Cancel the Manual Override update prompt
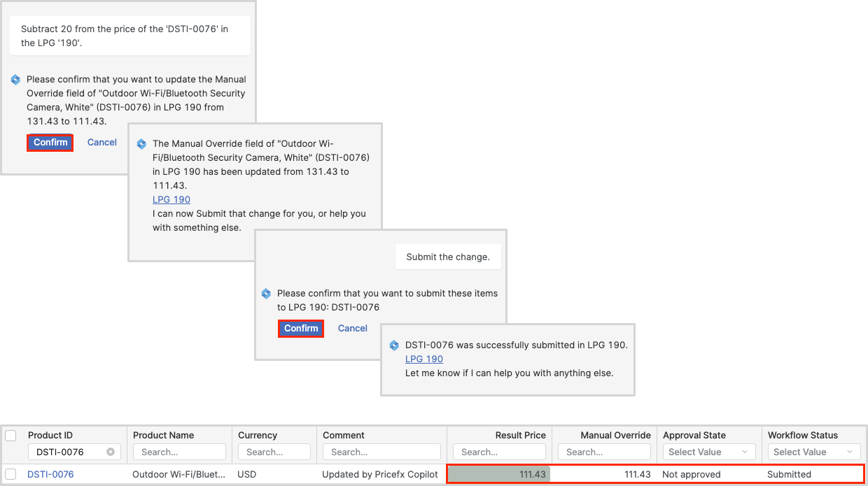Viewport: 868px width, 486px height. click(102, 143)
